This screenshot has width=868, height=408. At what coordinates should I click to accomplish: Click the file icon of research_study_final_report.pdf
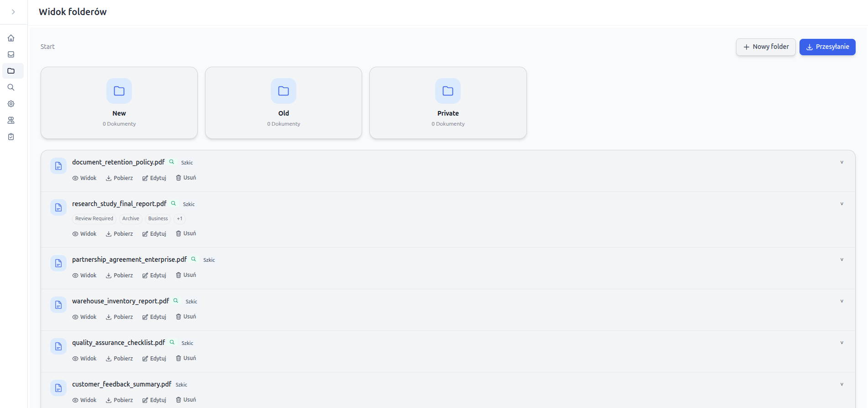(x=58, y=207)
